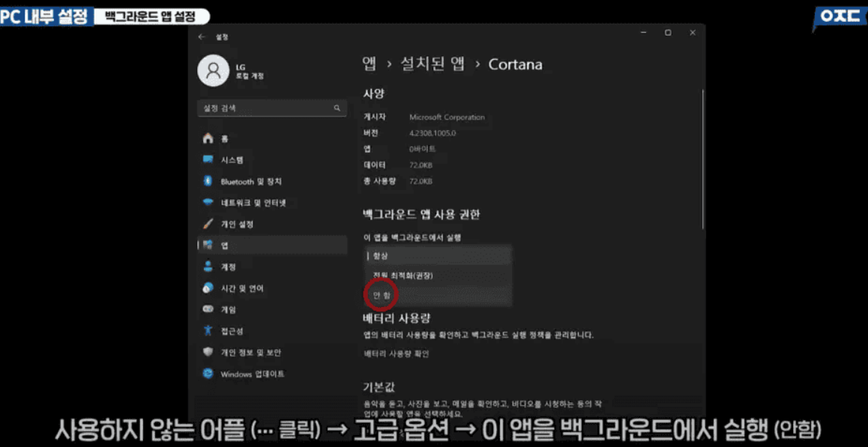868x447 pixels.
Task: Click Microsoft Corporation publisher text
Action: click(x=447, y=118)
